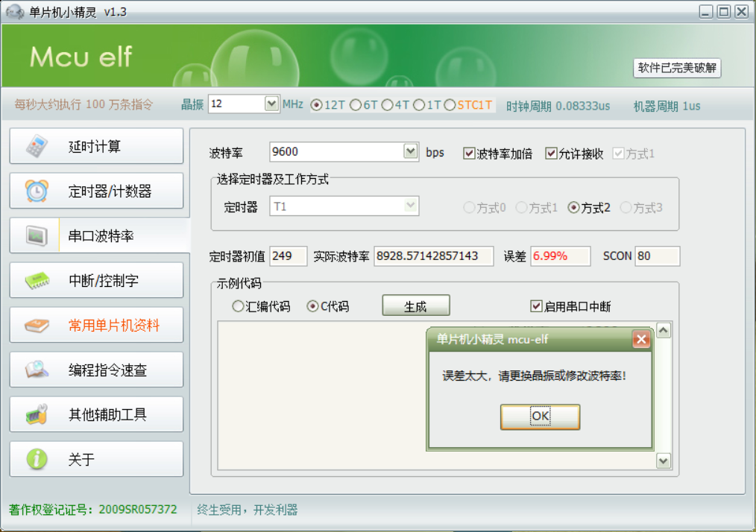Screen dimensions: 756x532
Task: Click the calculator icon for 延时计算
Action: tap(37, 146)
